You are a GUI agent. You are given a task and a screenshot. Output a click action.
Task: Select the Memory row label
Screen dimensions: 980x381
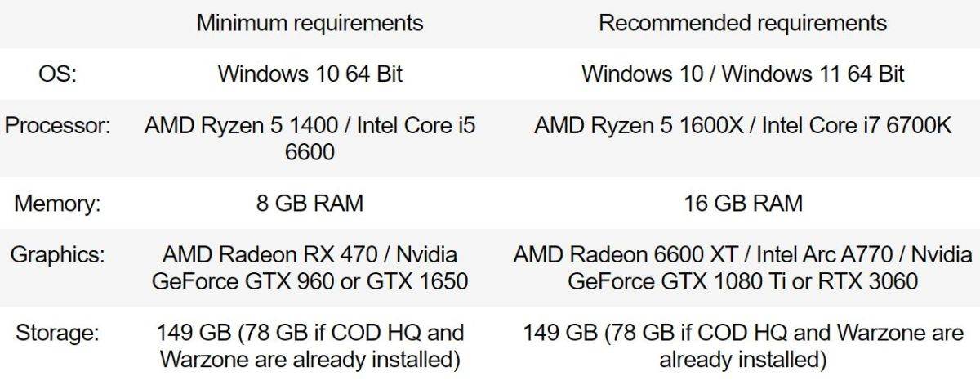pyautogui.click(x=56, y=202)
